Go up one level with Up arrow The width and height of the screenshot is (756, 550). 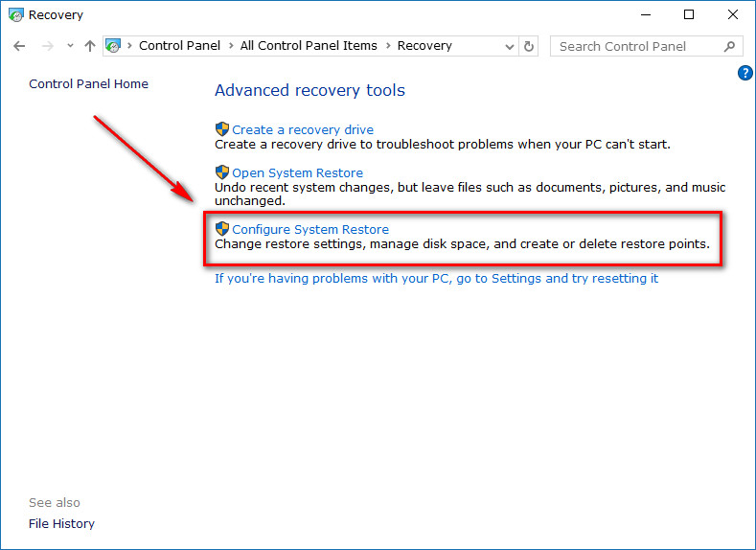pos(90,46)
